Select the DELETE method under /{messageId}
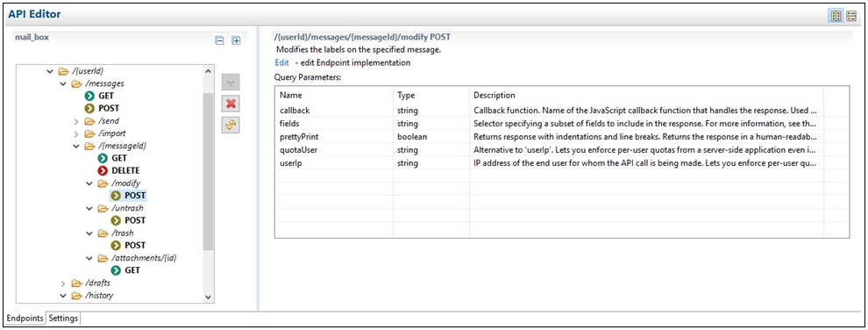The image size is (868, 330). tap(118, 170)
